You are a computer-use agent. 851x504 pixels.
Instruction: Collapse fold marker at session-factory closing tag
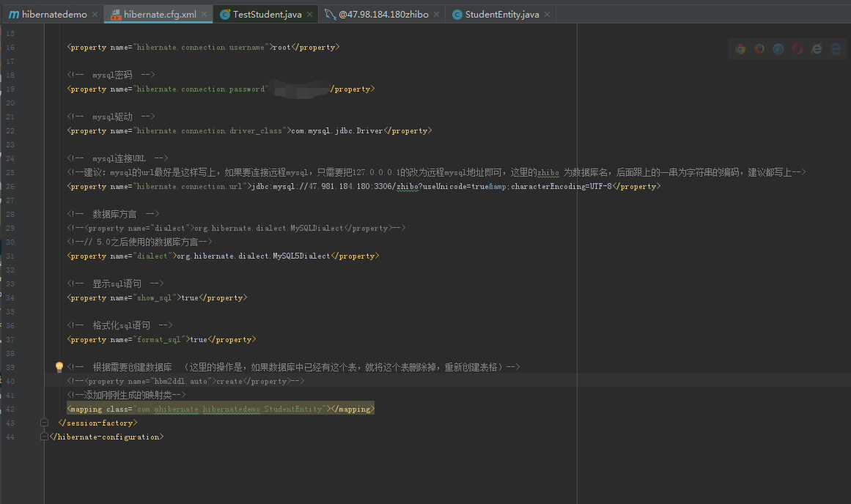pos(45,423)
